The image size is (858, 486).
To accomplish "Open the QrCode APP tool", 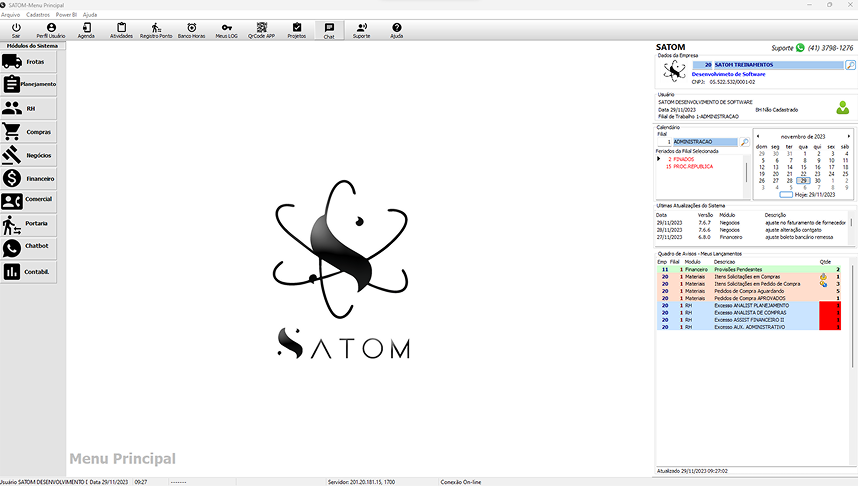I will click(262, 27).
